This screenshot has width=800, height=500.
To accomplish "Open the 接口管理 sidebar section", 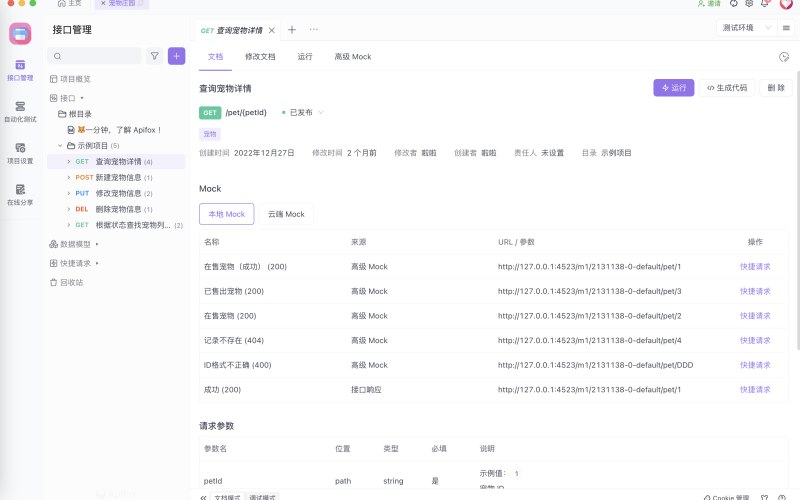I will pyautogui.click(x=20, y=70).
